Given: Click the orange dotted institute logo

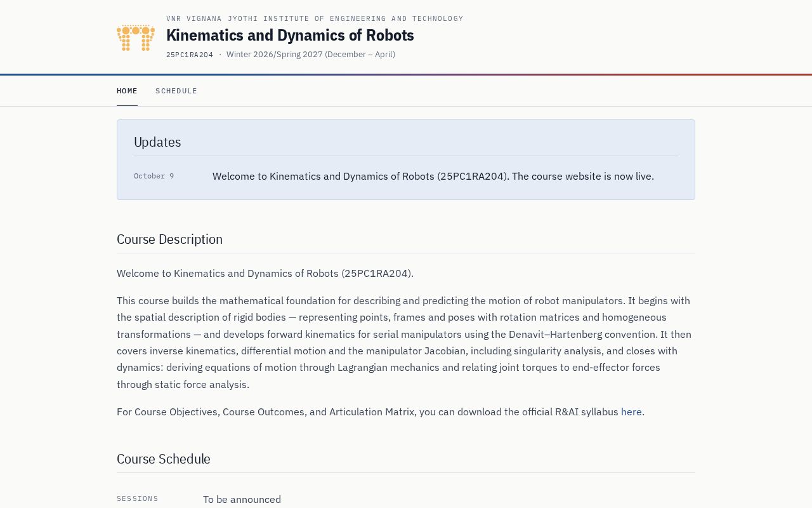Looking at the screenshot, I should coord(136,37).
